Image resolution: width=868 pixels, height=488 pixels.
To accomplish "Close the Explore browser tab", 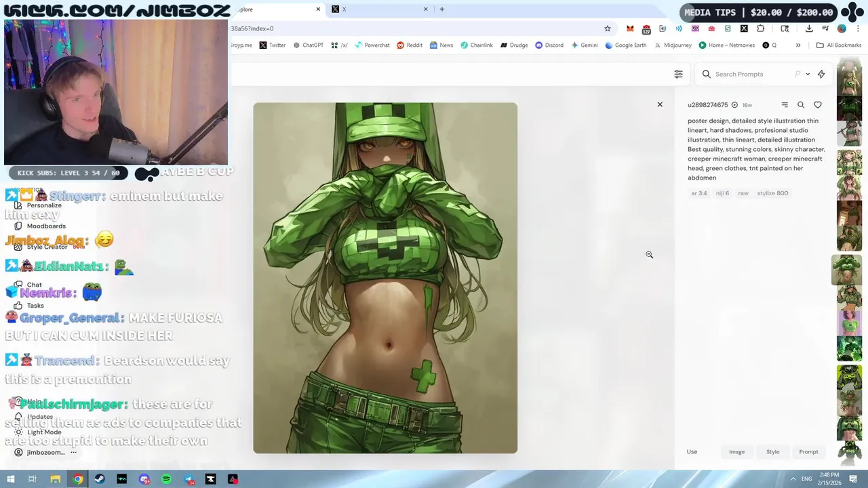I will coord(318,9).
